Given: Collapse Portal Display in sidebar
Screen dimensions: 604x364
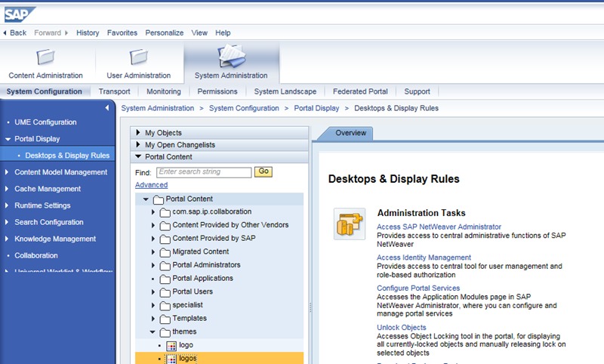Looking at the screenshot, I should pyautogui.click(x=8, y=139).
